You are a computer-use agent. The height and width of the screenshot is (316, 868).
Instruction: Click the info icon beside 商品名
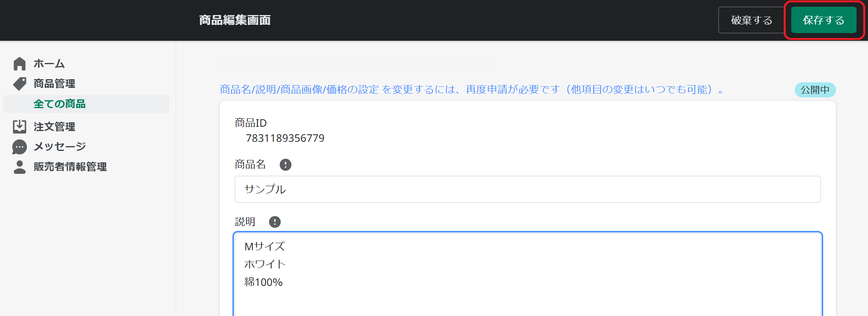(285, 165)
